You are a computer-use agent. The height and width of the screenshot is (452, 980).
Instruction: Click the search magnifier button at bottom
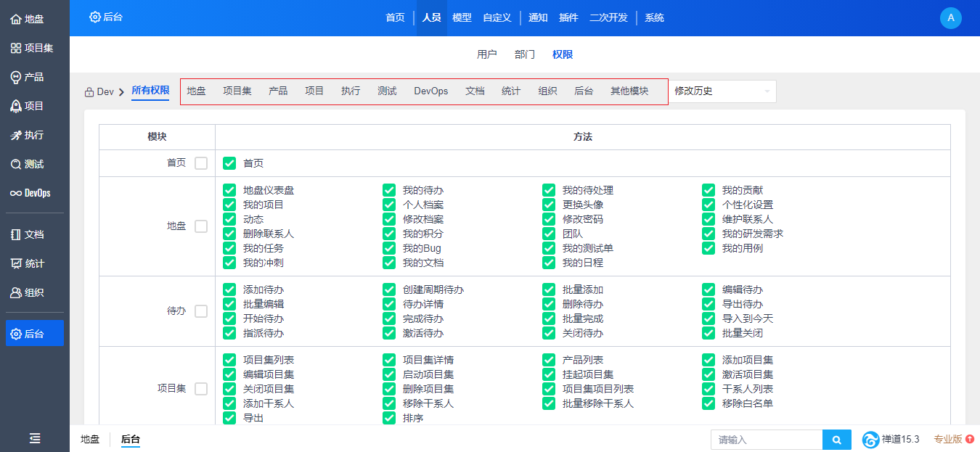click(x=836, y=440)
